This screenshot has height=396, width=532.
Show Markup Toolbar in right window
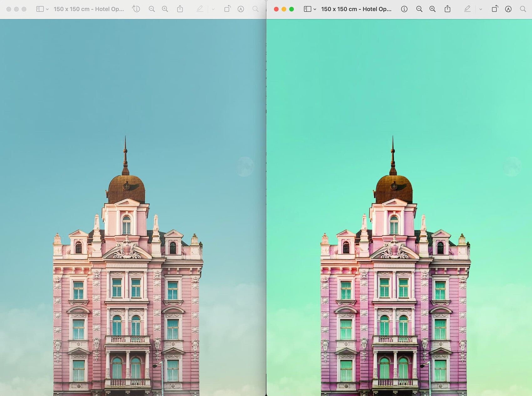click(x=508, y=9)
